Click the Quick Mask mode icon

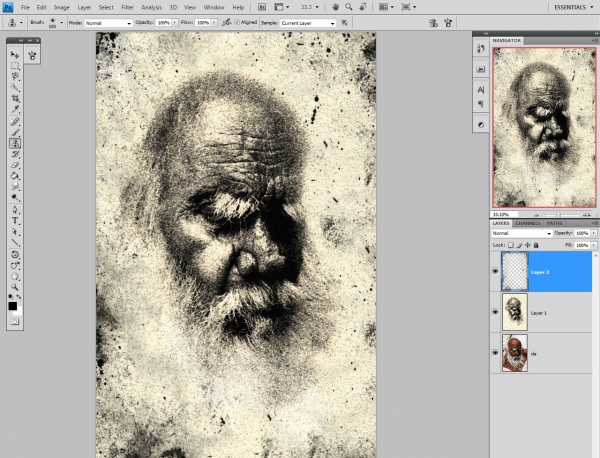point(15,322)
